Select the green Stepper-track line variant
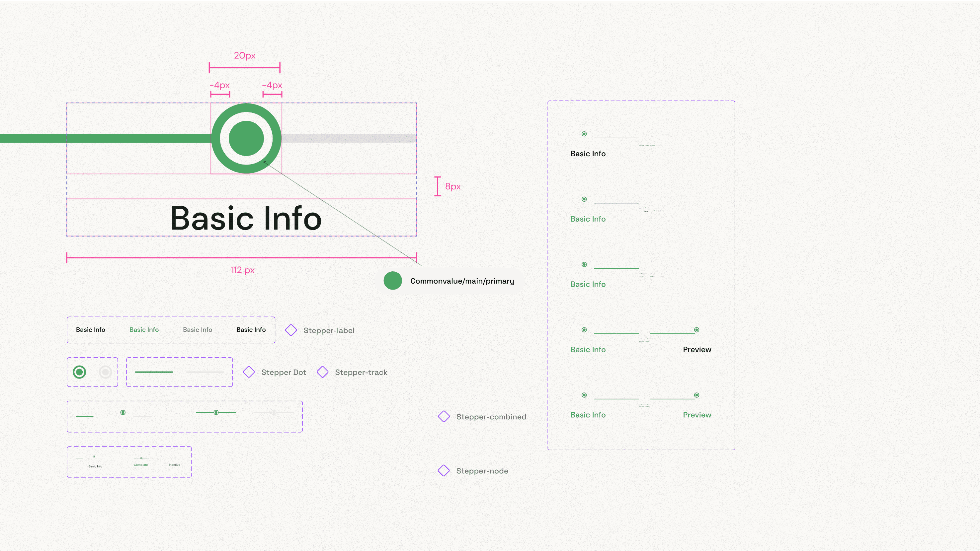This screenshot has height=551, width=980. [x=154, y=372]
